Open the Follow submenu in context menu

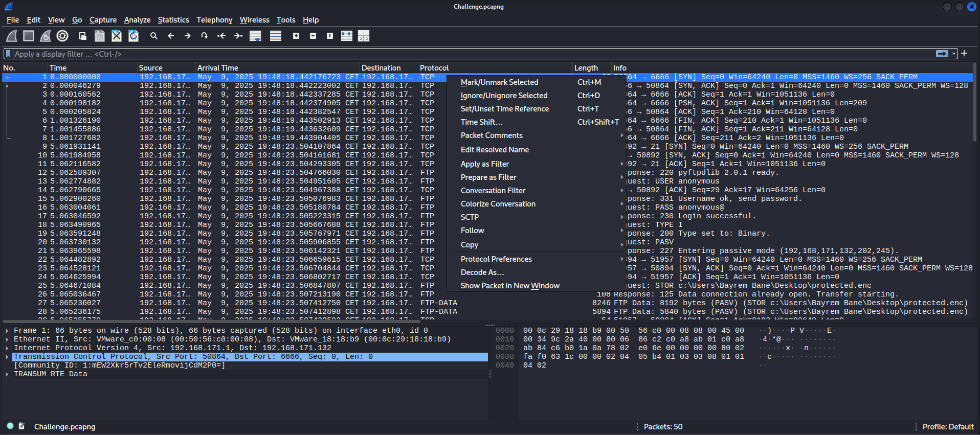(x=537, y=231)
